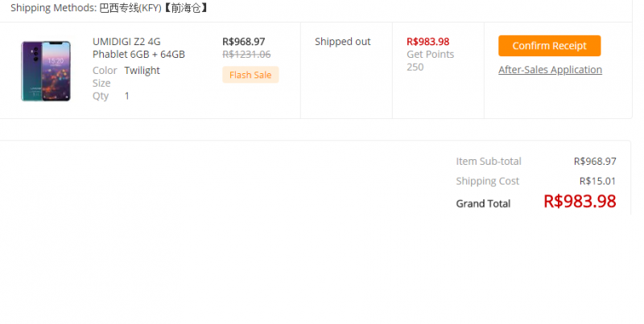Click the Item Sub-total label
This screenshot has height=324, width=644.
[488, 162]
